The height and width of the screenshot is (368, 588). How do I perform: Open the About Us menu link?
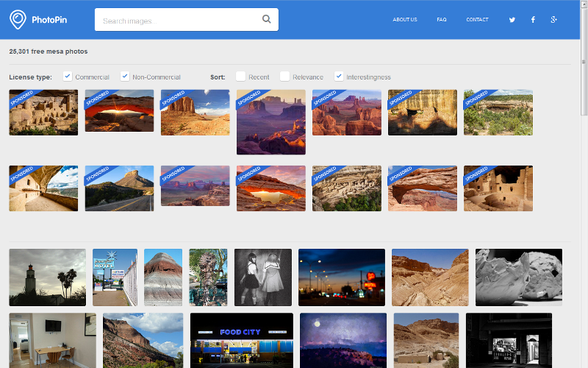[x=404, y=20]
